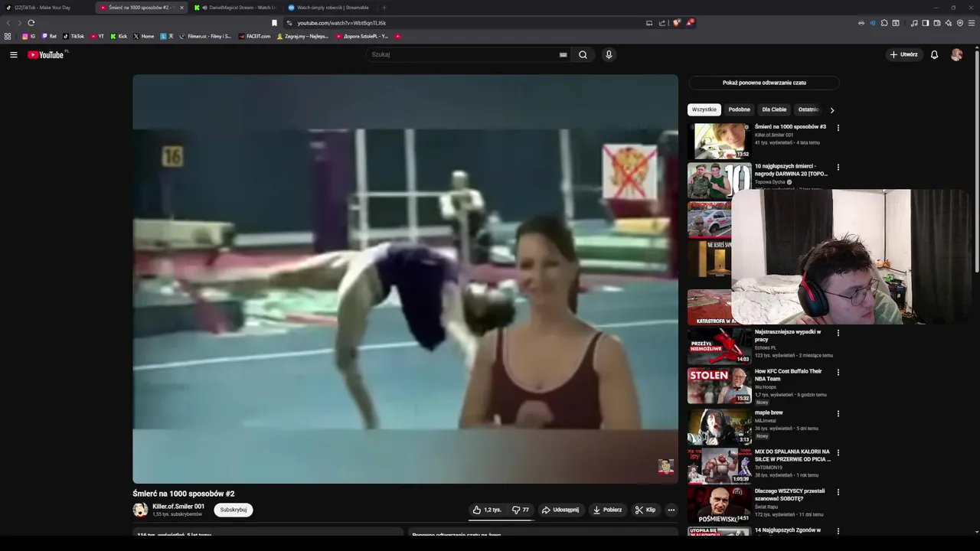This screenshot has width=980, height=551.
Task: Open options for MIX DO SPALANIA KALORII video
Action: (x=838, y=453)
